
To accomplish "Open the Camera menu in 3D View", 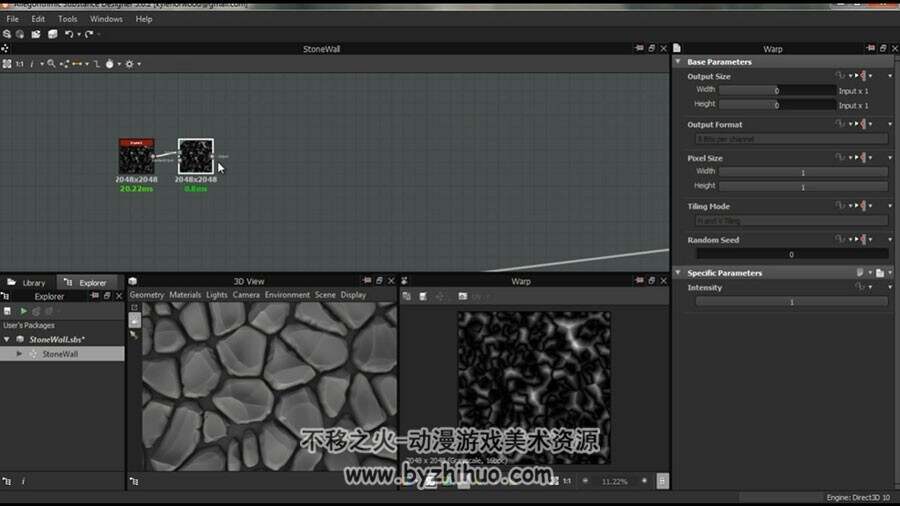I will click(246, 295).
